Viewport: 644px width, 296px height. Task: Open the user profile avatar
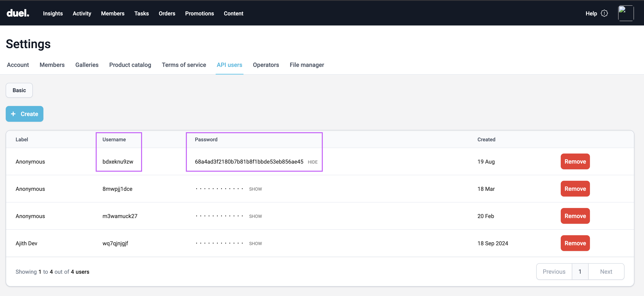(625, 13)
